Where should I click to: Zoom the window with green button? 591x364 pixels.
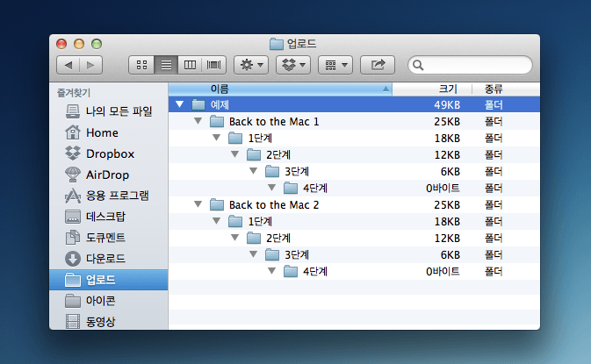point(97,44)
